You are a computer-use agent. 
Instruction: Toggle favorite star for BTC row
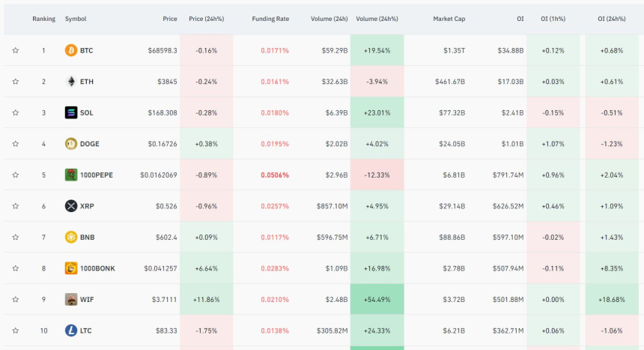[x=15, y=50]
